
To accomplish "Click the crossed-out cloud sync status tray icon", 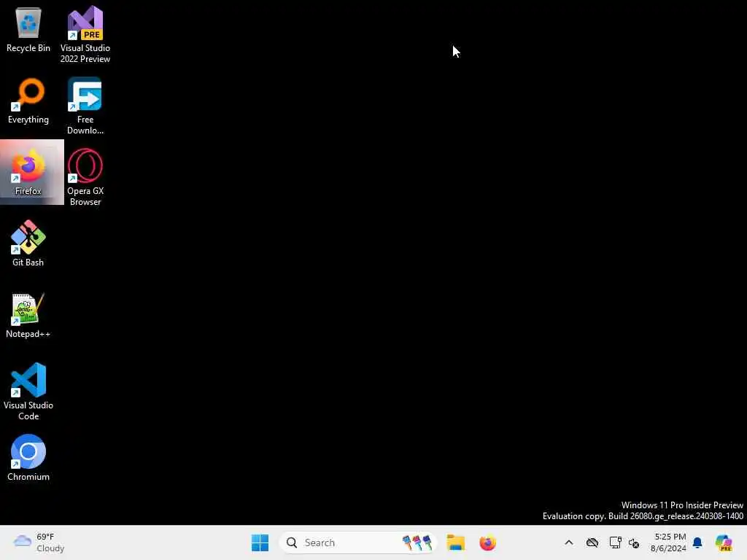I will [x=592, y=542].
